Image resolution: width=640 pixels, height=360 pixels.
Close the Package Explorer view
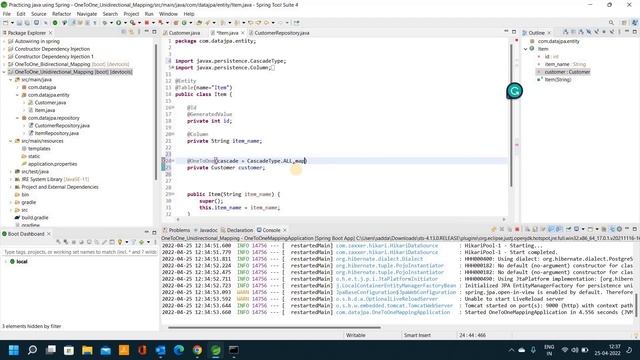coord(51,33)
